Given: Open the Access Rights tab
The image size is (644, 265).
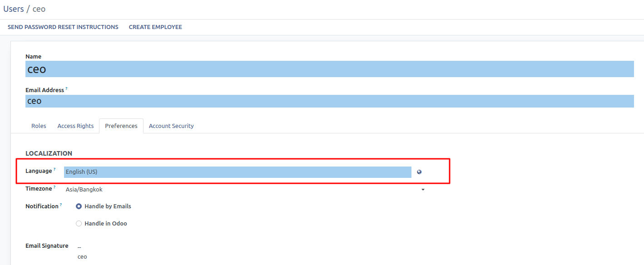Looking at the screenshot, I should [75, 126].
